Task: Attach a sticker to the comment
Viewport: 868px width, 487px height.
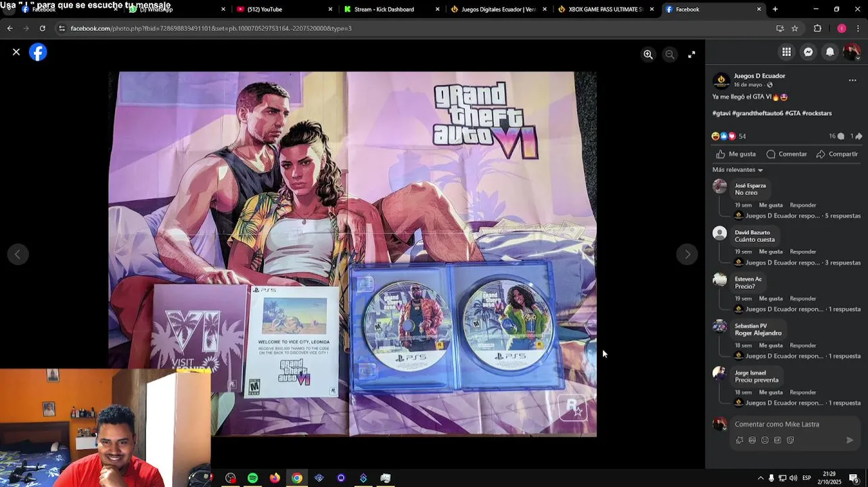Action: [790, 440]
